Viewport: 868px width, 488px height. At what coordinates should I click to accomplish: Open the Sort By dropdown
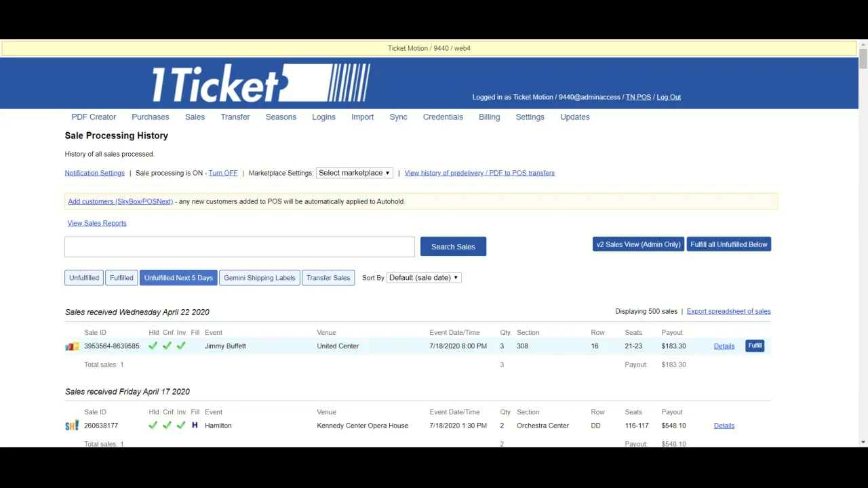click(x=424, y=278)
